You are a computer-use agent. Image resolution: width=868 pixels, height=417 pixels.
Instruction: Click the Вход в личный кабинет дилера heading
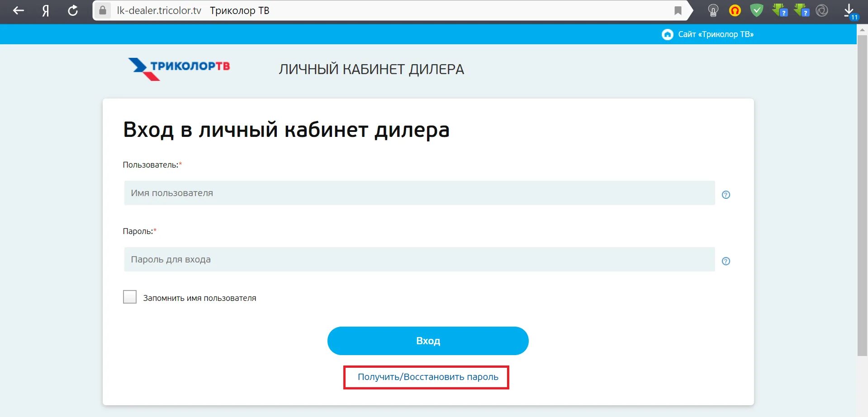click(286, 130)
